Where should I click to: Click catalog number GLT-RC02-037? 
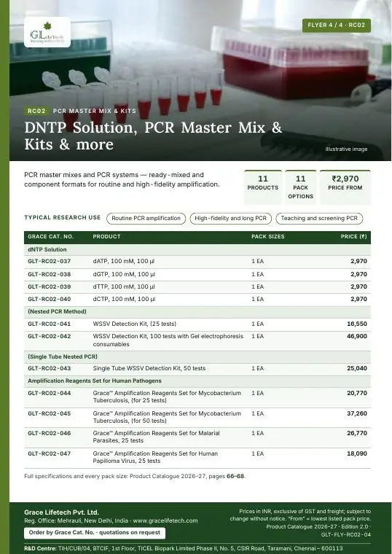[x=50, y=262]
